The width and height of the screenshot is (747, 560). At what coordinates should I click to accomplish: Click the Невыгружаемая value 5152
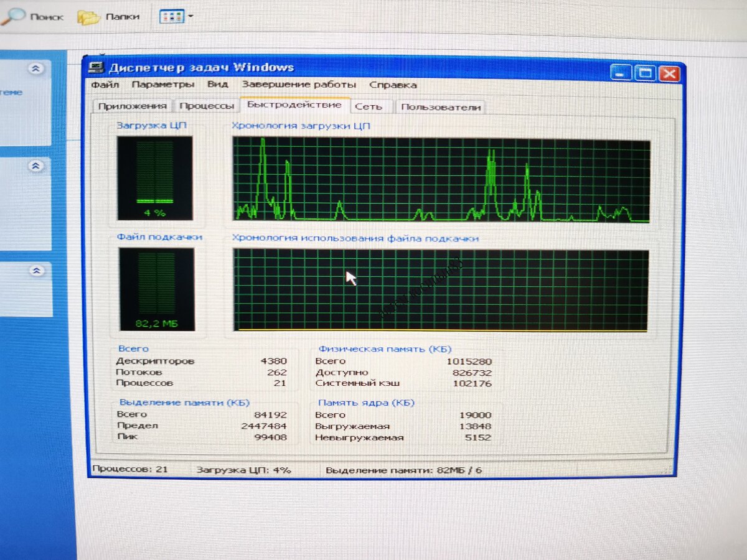click(x=479, y=437)
